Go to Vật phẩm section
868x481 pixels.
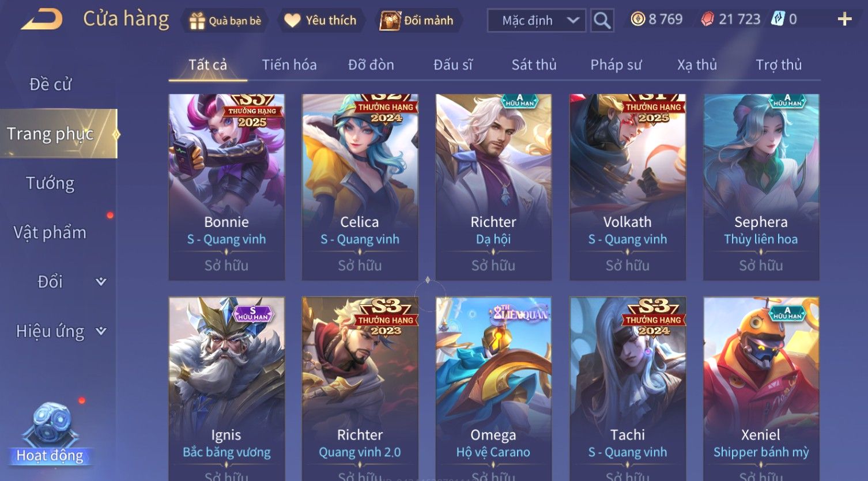click(x=50, y=233)
